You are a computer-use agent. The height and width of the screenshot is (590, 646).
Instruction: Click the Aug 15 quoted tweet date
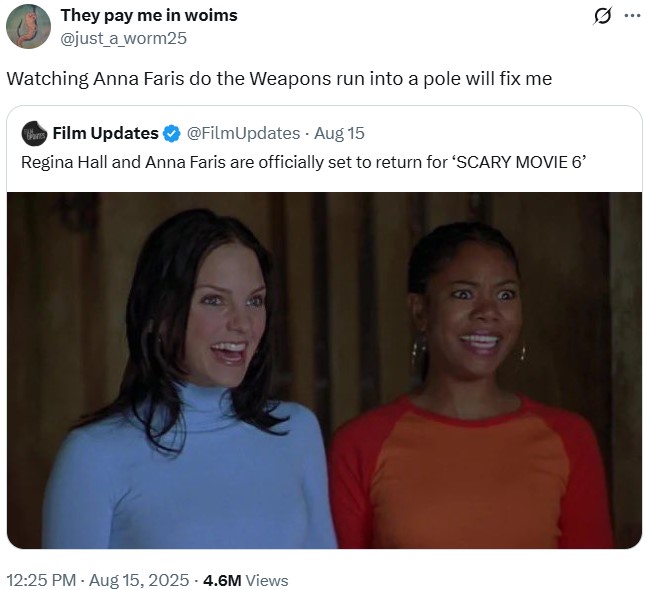coord(339,133)
